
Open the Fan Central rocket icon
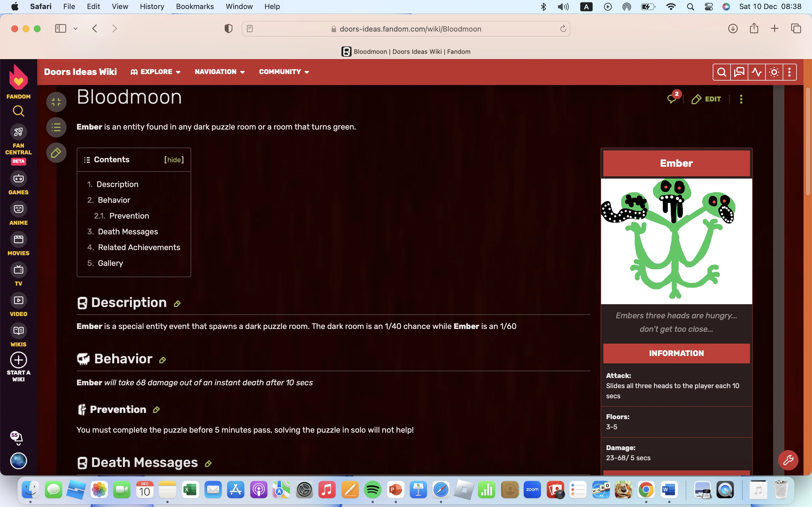point(18,132)
